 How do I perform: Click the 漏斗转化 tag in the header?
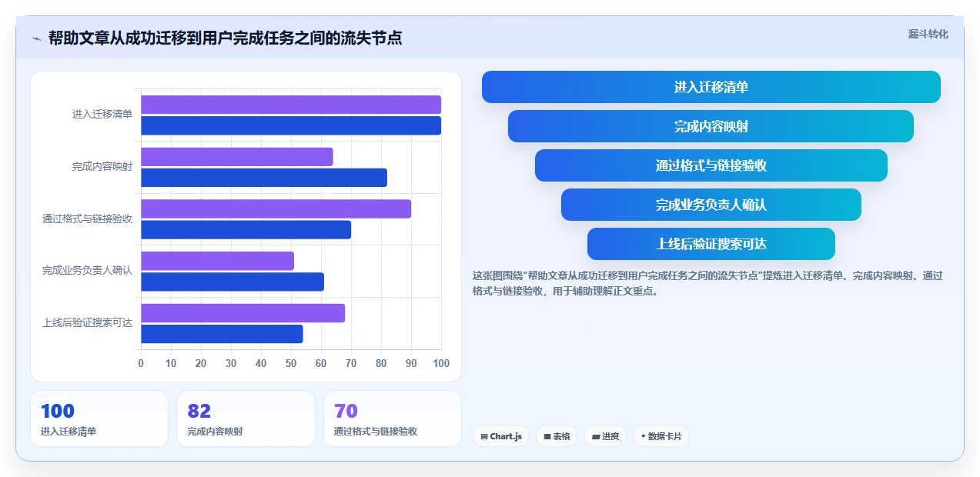[x=928, y=35]
